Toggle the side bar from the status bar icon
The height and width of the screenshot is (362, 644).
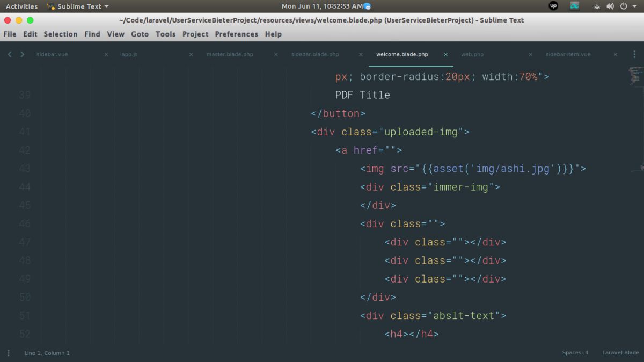[8, 353]
